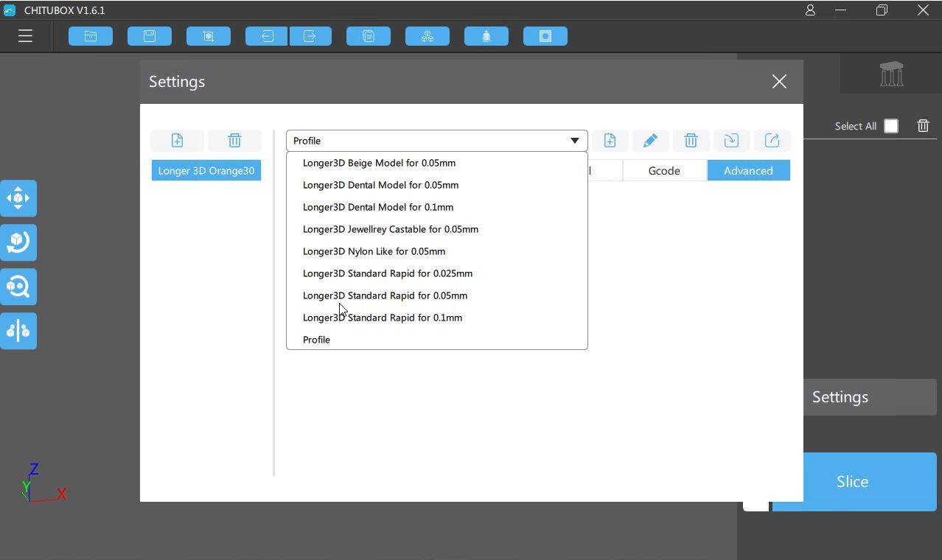Create a new profile with plus icon
The height and width of the screenshot is (560, 942).
tap(610, 141)
